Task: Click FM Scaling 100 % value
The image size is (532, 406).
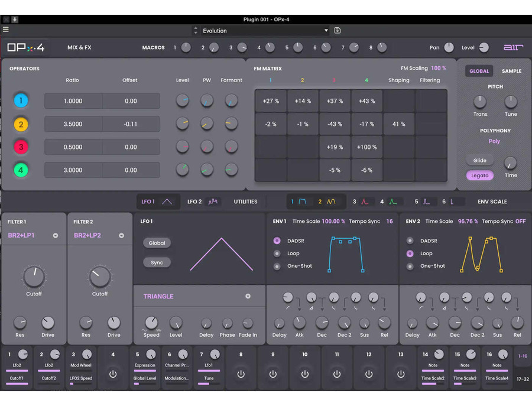Action: (x=439, y=68)
